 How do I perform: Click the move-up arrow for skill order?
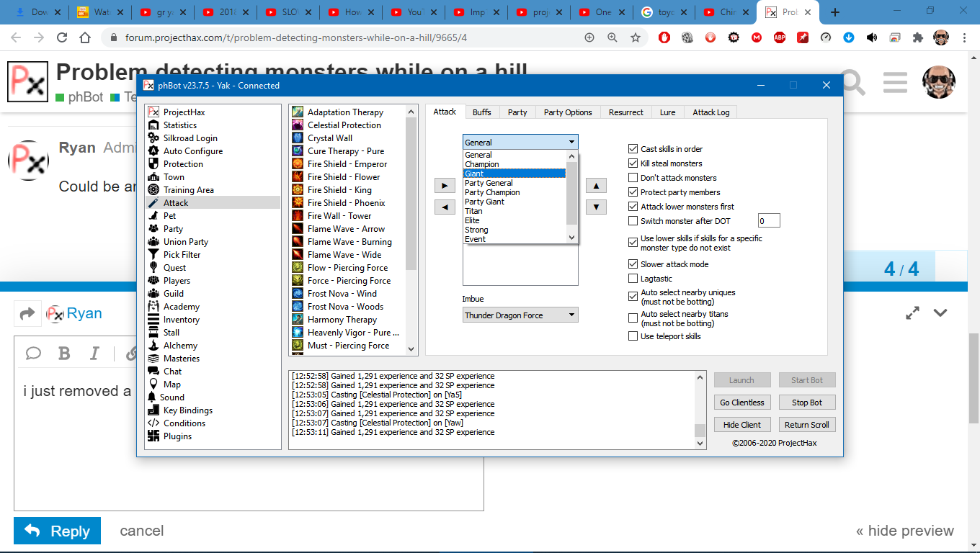596,186
